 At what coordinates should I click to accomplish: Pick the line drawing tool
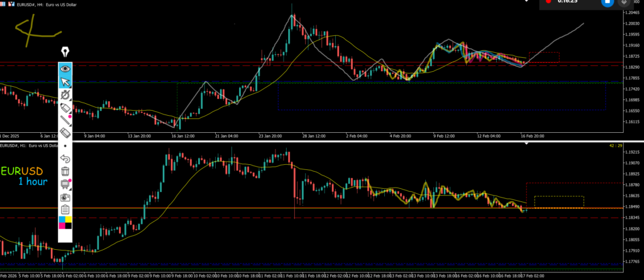coord(65,120)
